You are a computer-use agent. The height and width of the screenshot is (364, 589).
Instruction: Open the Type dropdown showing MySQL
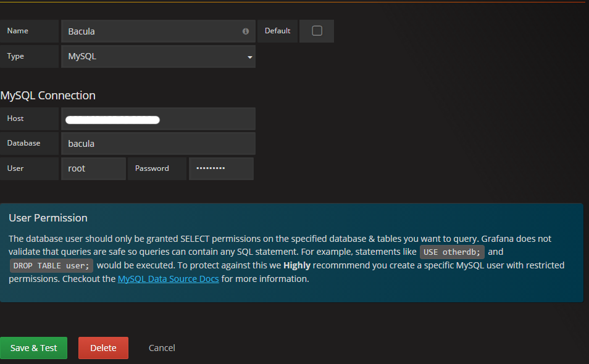(158, 56)
